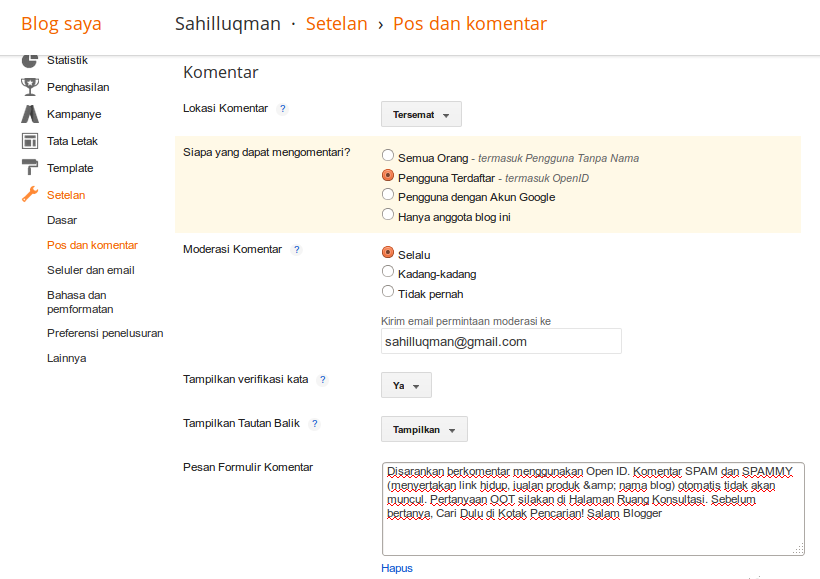Select the Semua Orang radio option
The image size is (820, 579).
(388, 155)
